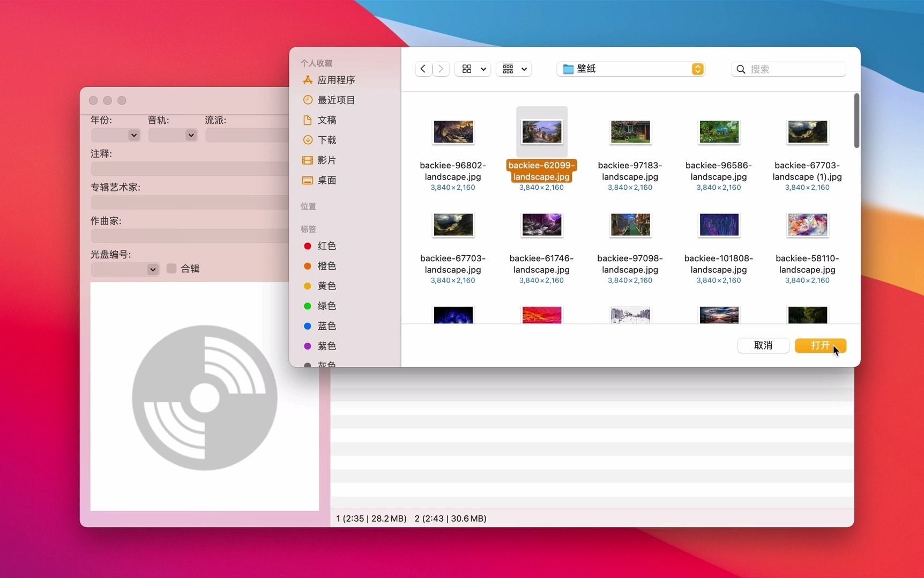The image size is (924, 578).
Task: Select the backiee-97098-landscape.jpg thumbnail
Action: tap(630, 225)
